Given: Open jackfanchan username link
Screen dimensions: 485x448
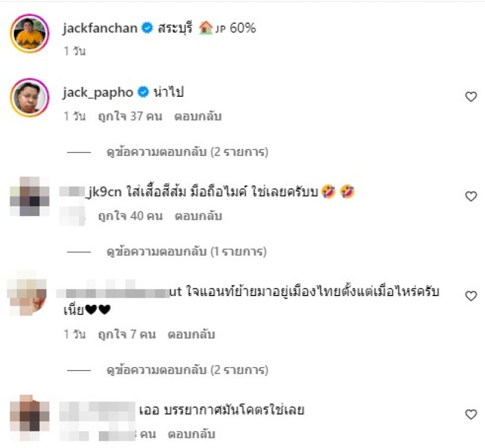Looking at the screenshot, I should click(x=100, y=28).
